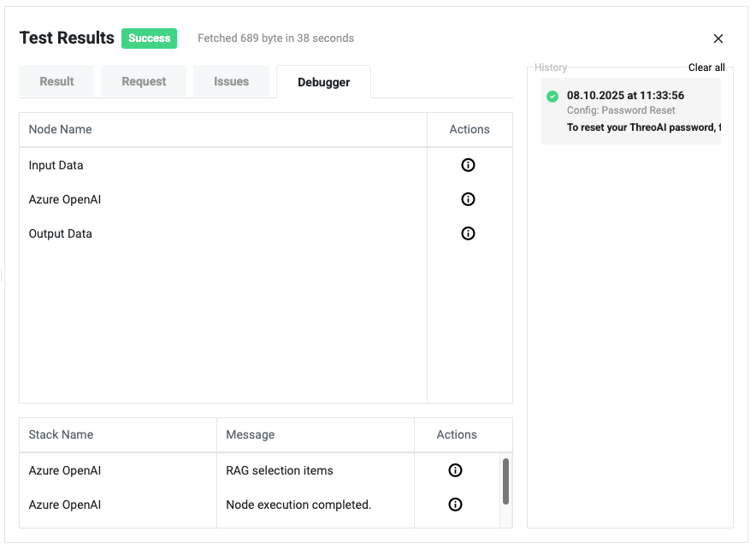Clear all history entries
Viewport: 756px width, 549px height.
pos(706,67)
